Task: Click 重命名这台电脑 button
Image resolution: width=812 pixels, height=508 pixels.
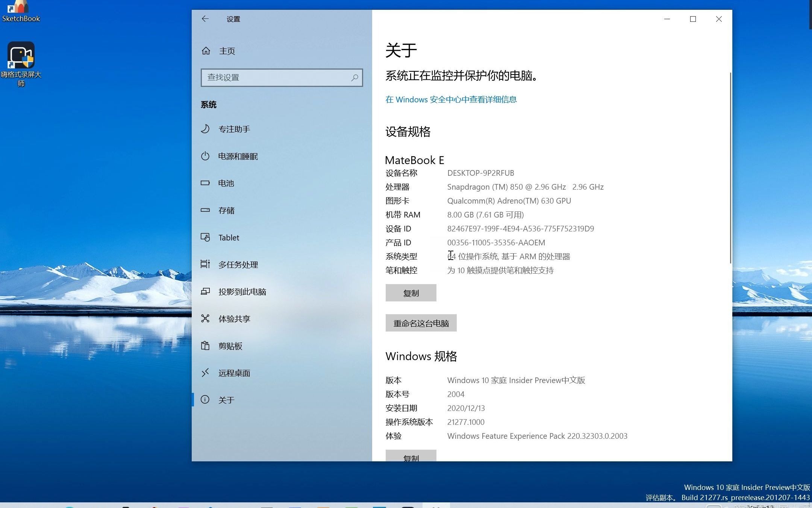Action: 421,323
